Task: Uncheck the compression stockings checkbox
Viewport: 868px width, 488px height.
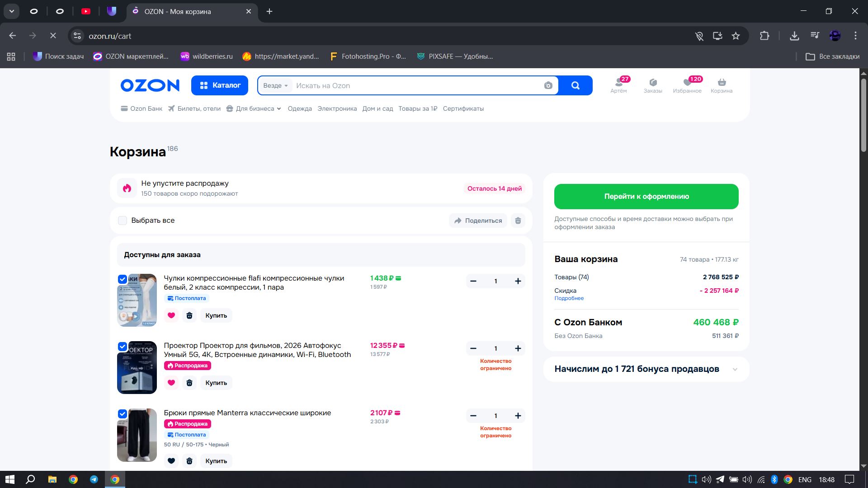Action: coord(123,279)
